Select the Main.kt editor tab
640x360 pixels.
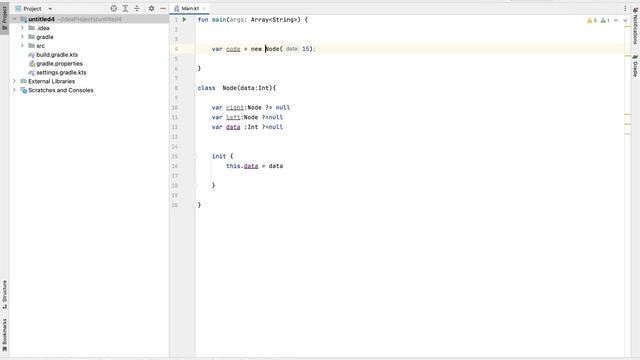coord(189,8)
